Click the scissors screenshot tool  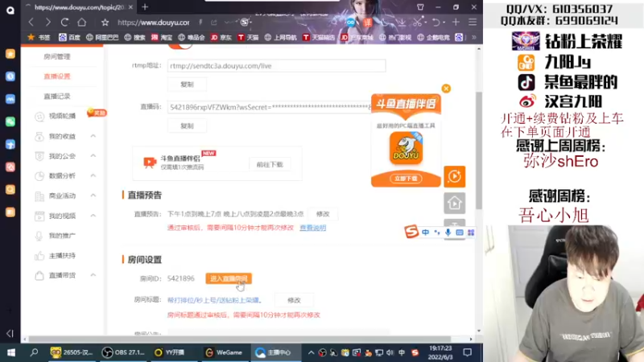coord(417,23)
